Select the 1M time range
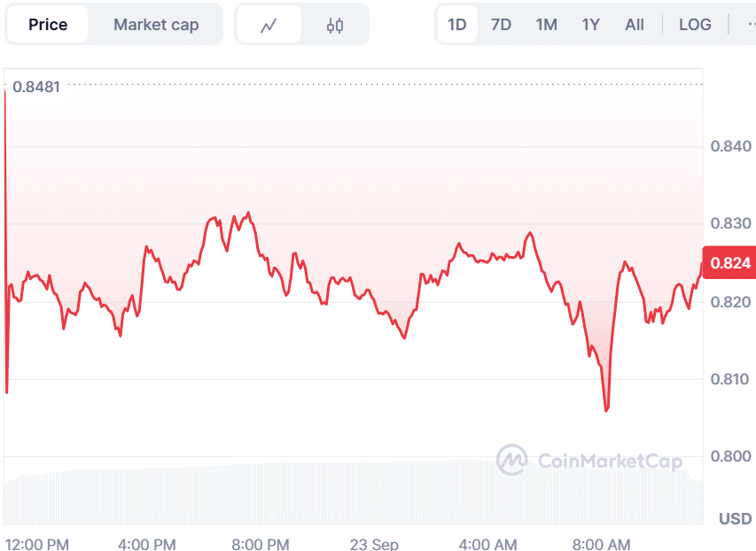Viewport: 756px width, 551px height. pos(546,25)
